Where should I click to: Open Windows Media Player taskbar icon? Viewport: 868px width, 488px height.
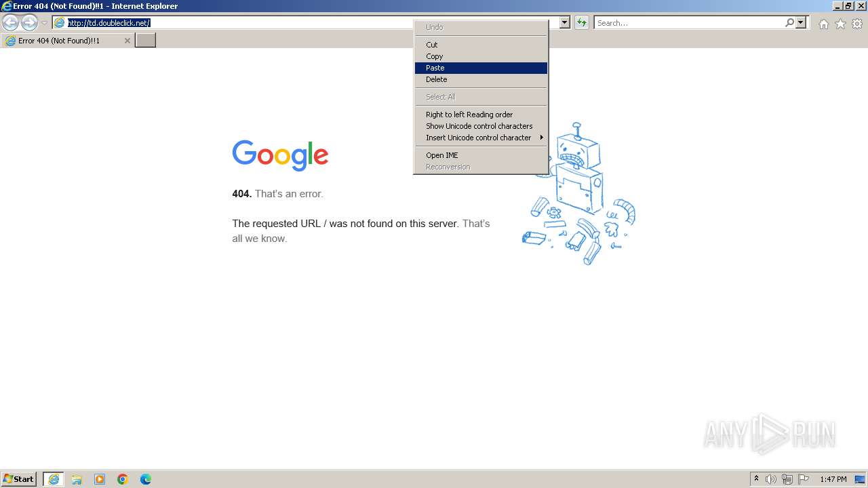tap(100, 479)
